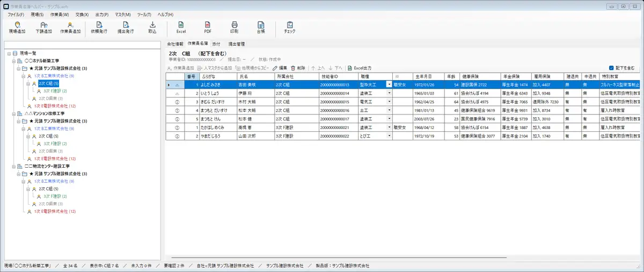Screen dimensions: 644x272
Task: Click the 編集 pencil icon above table
Action: point(275,68)
